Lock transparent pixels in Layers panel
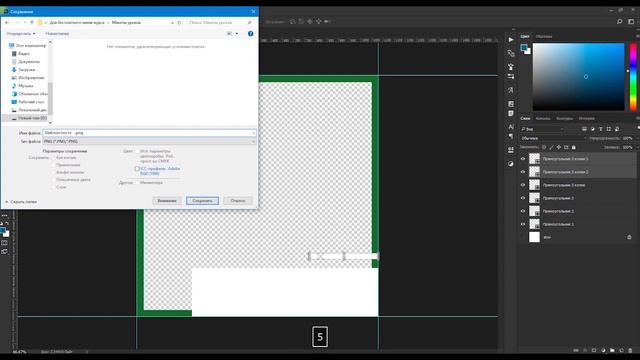The image size is (640, 360). tap(544, 147)
